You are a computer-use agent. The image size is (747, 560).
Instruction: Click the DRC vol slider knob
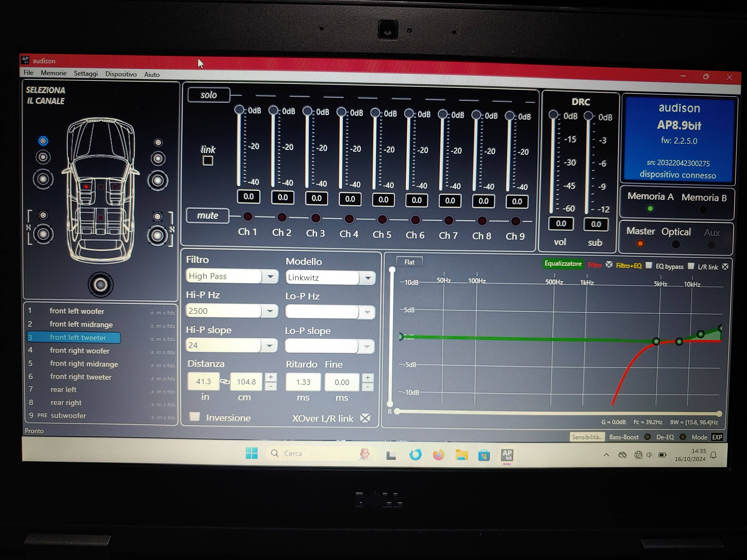coord(553,115)
